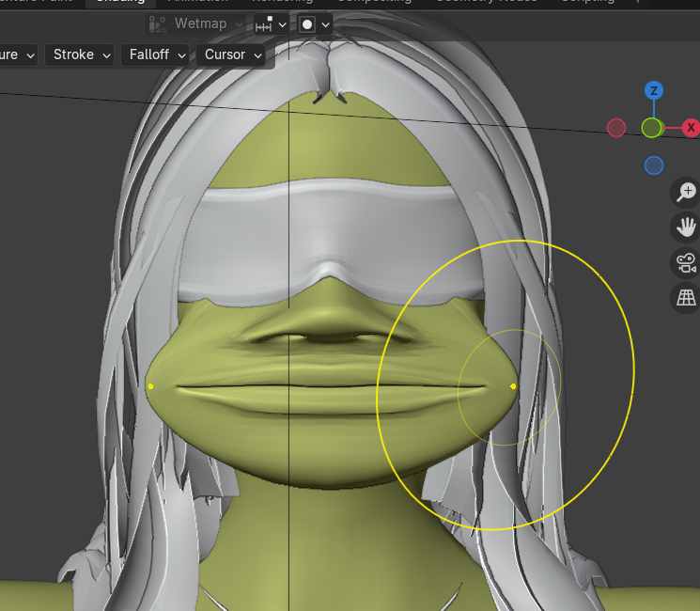Screen dimensions: 700x611
Task: Snap view to green Y axis circle
Action: click(x=652, y=128)
